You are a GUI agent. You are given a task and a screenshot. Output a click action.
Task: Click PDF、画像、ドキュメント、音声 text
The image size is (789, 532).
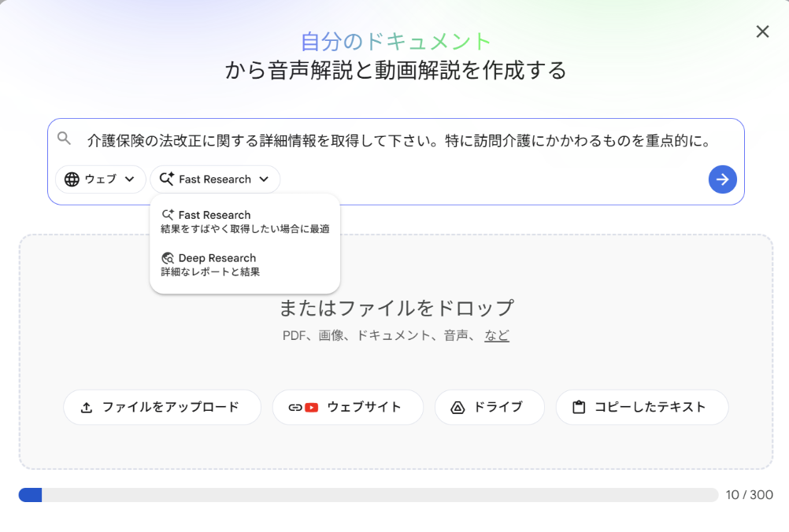coord(376,335)
